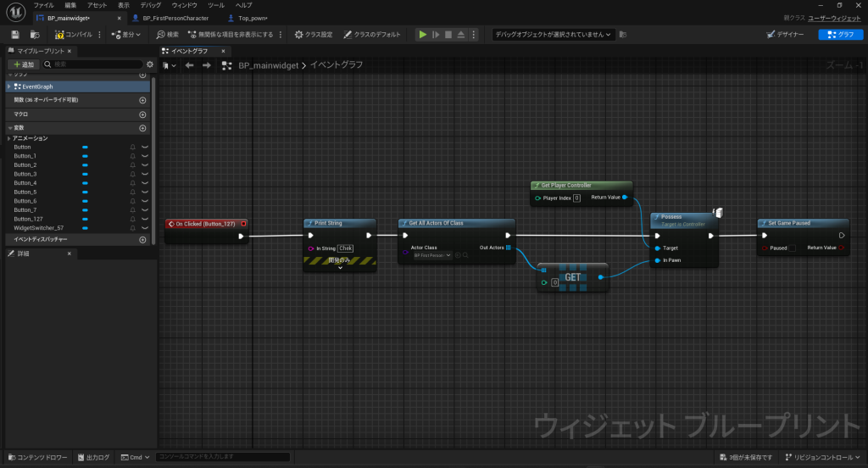Image resolution: width=868 pixels, height=468 pixels.
Task: Click the Button_127 variable blue type pill
Action: click(85, 219)
